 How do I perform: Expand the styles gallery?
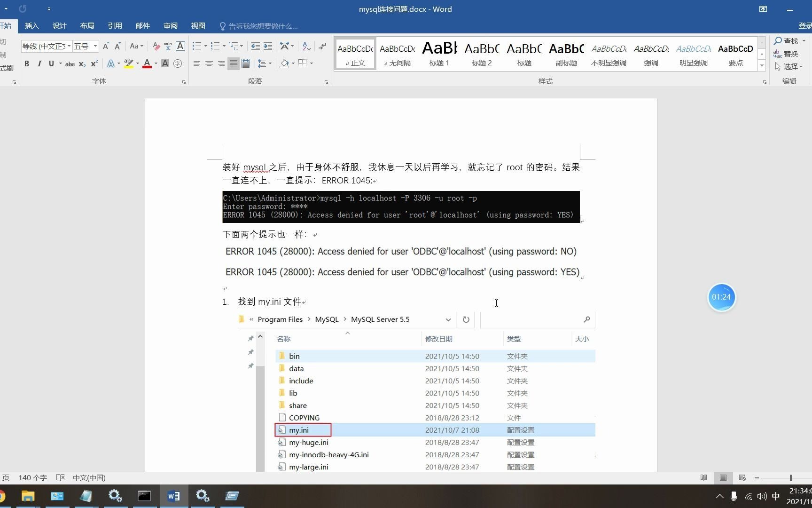(762, 66)
